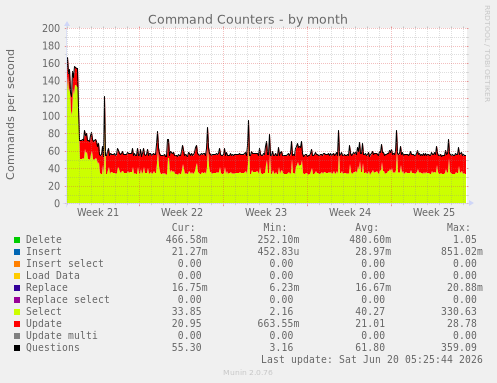Viewport: 497px width, 383px height.
Task: Click Insert minimum value 452.83u
Action: tap(278, 251)
